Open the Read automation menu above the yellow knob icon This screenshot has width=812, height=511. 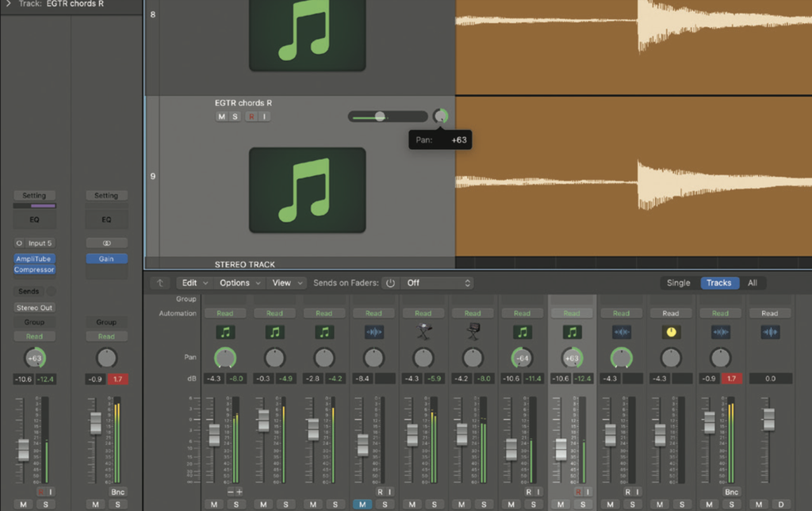point(671,314)
